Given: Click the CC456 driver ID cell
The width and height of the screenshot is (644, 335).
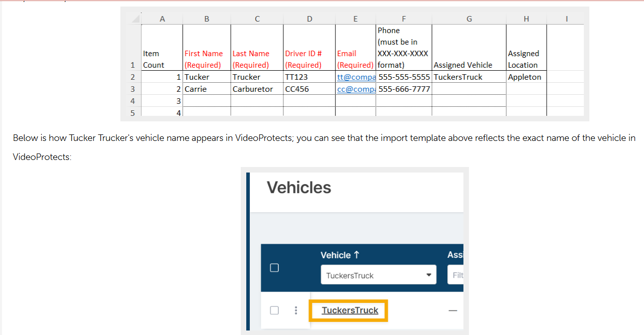Looking at the screenshot, I should [x=309, y=89].
